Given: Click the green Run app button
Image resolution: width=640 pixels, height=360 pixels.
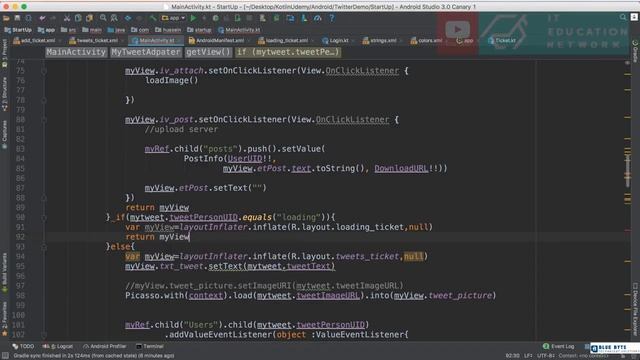Looking at the screenshot, I should point(193,18).
